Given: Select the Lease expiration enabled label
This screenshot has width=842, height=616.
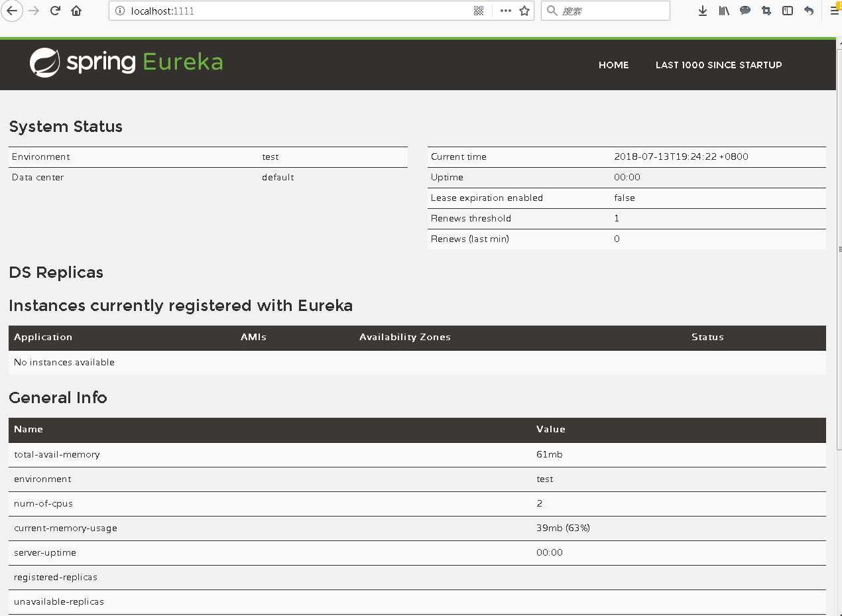Looking at the screenshot, I should [x=487, y=198].
